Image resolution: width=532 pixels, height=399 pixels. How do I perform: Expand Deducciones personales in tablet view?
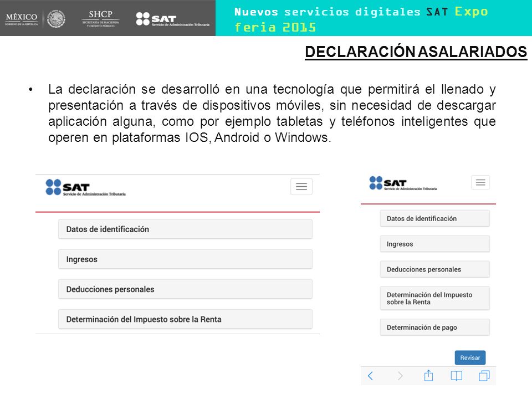click(185, 289)
